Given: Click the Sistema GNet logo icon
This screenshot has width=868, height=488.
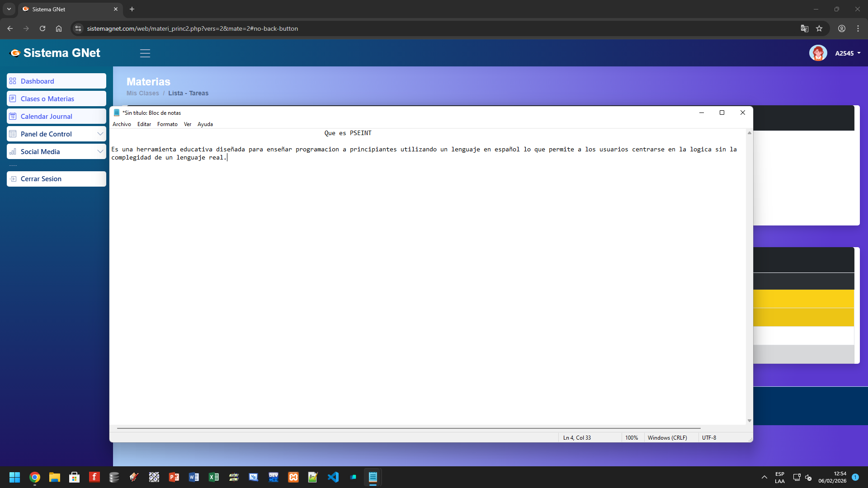Looking at the screenshot, I should pyautogui.click(x=15, y=53).
